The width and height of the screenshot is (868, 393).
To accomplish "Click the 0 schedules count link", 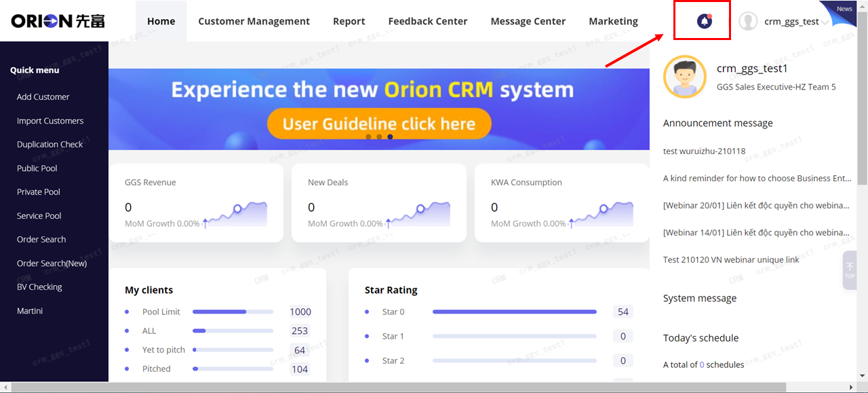I will pos(702,365).
